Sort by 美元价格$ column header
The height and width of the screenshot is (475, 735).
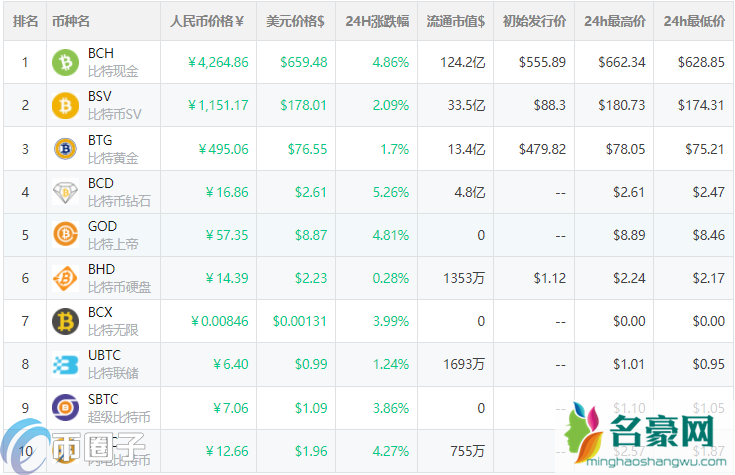(x=295, y=21)
